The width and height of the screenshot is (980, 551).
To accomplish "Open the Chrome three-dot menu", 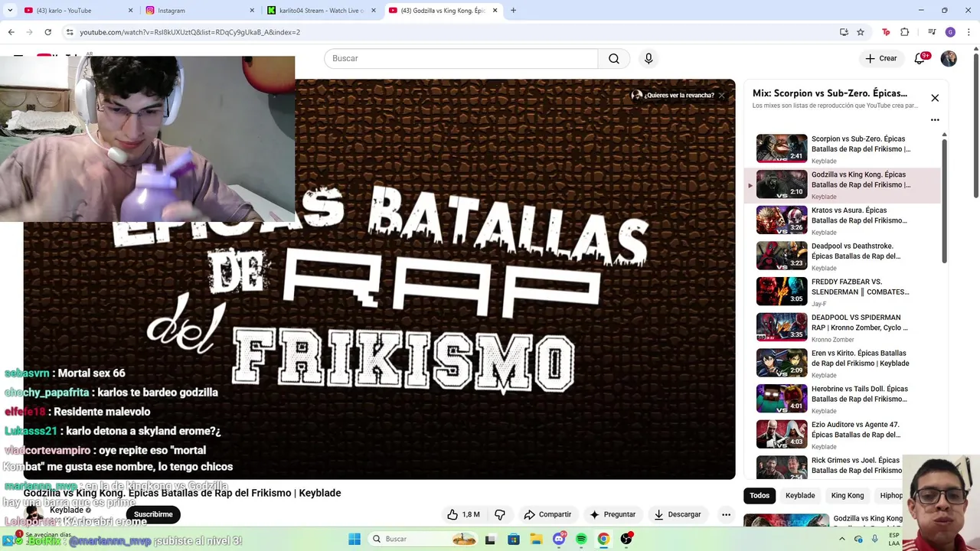I will pos(968,32).
